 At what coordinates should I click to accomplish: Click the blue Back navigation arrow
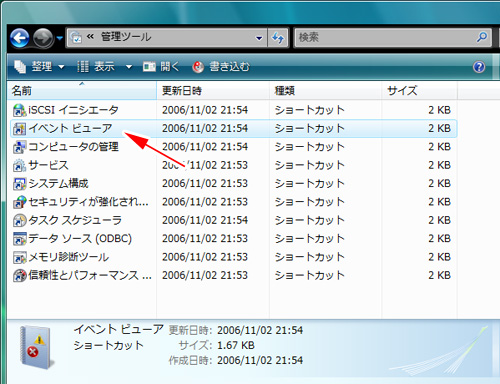click(20, 38)
